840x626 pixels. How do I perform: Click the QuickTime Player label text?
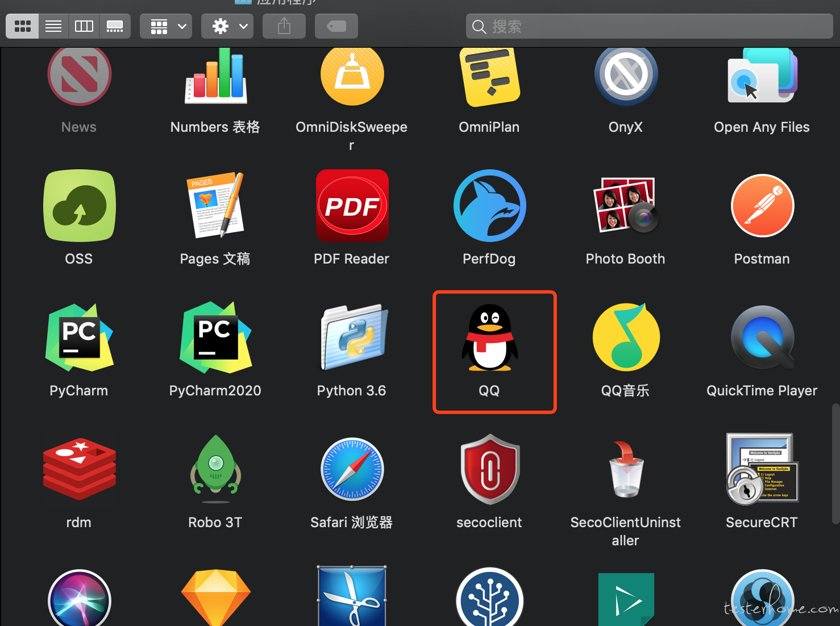pyautogui.click(x=762, y=391)
